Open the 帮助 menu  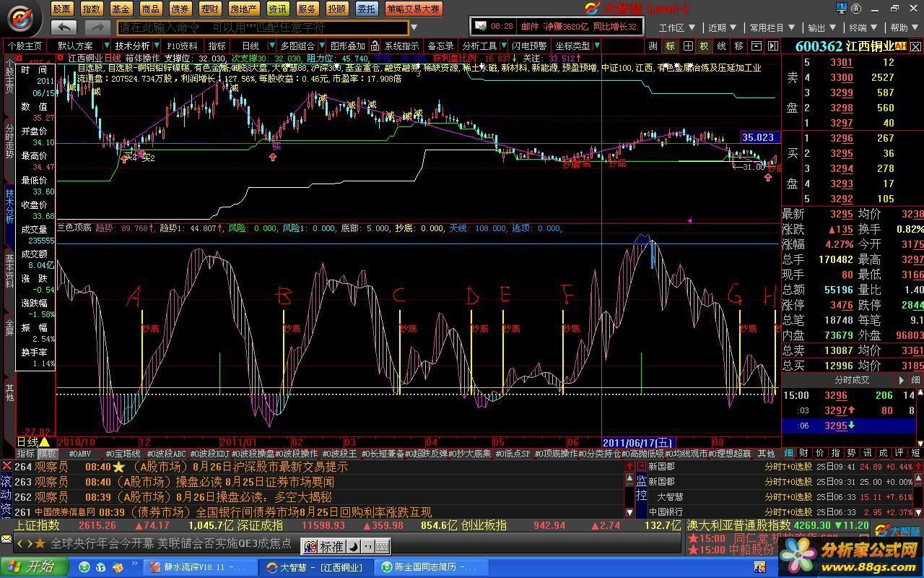coord(903,27)
